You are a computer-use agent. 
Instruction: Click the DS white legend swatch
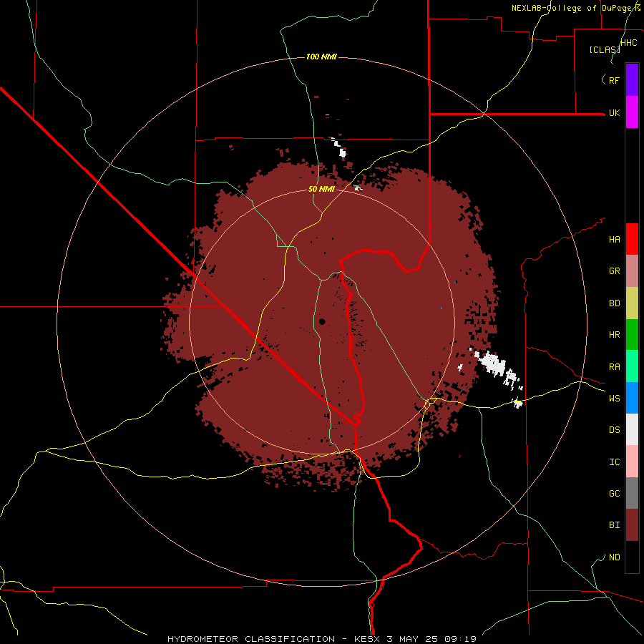pos(632,429)
